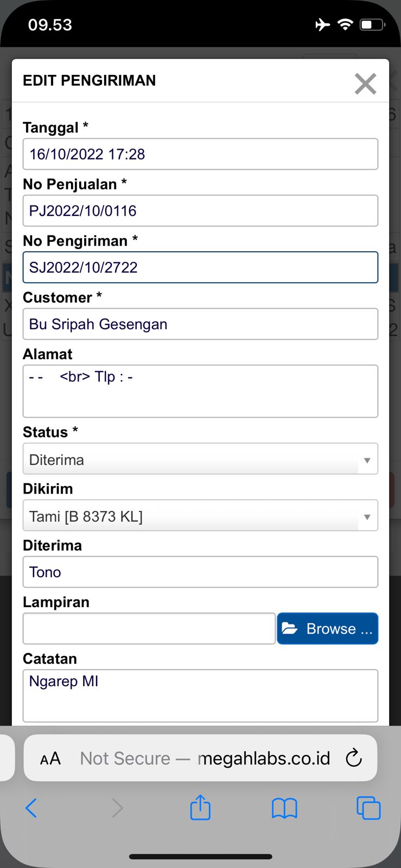
Task: Tap the Safari back arrow
Action: pos(31,808)
